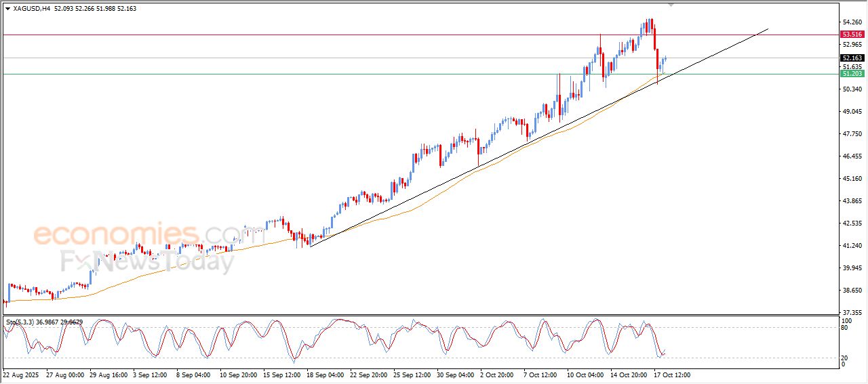Click the 18 Sep 04:00 time label

click(324, 374)
